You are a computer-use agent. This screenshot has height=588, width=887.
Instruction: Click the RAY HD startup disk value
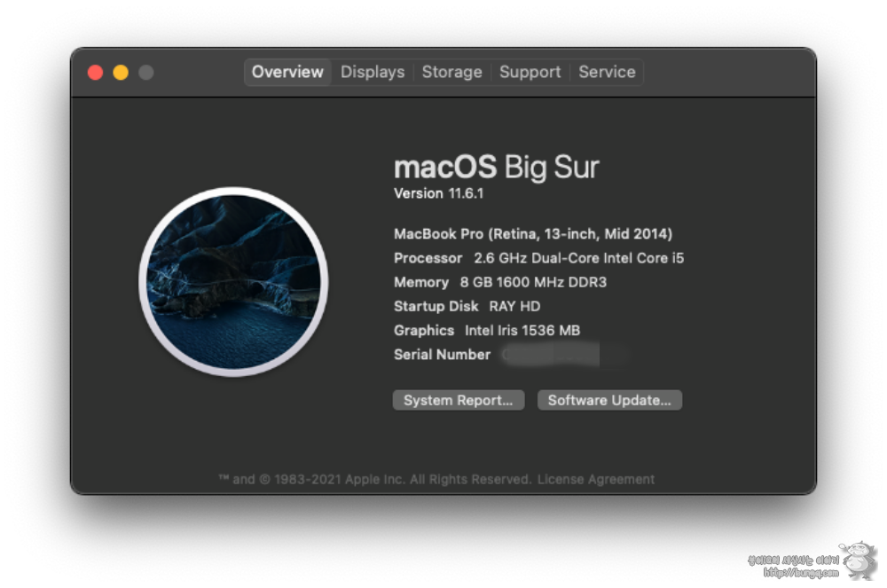(514, 307)
